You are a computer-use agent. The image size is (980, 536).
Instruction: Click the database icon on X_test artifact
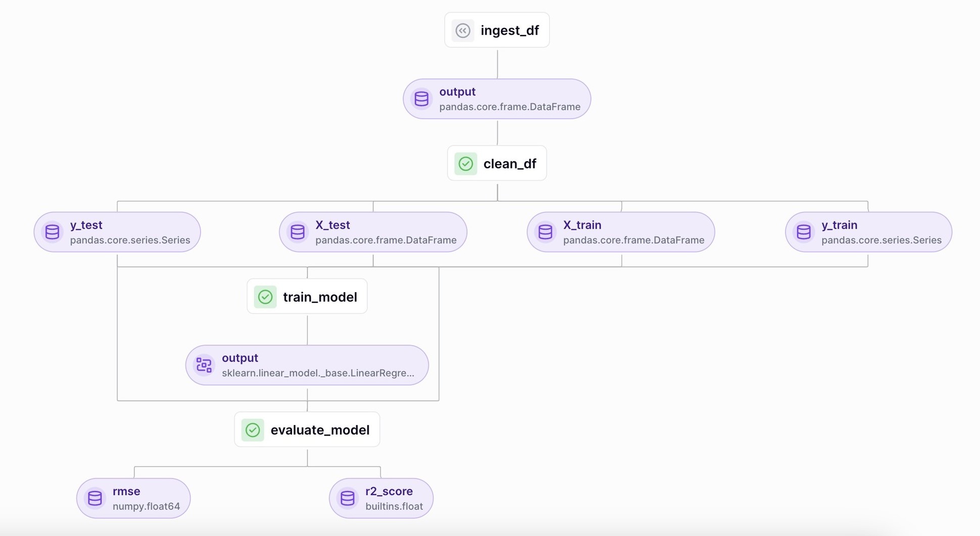coord(298,232)
